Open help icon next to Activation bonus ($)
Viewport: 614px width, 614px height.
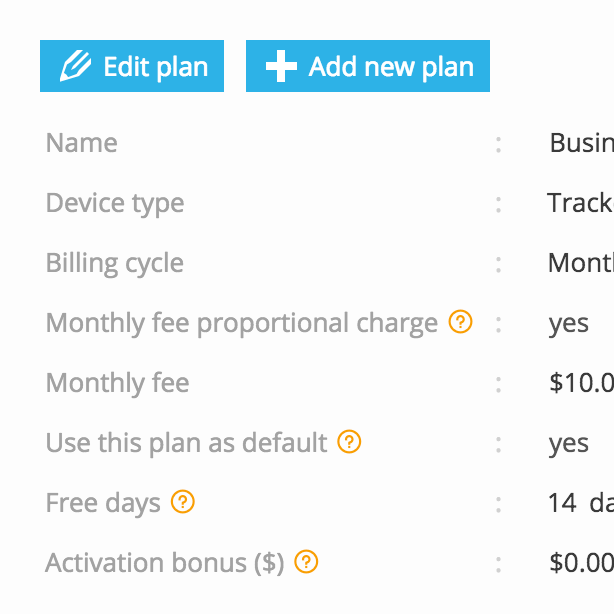click(x=307, y=562)
